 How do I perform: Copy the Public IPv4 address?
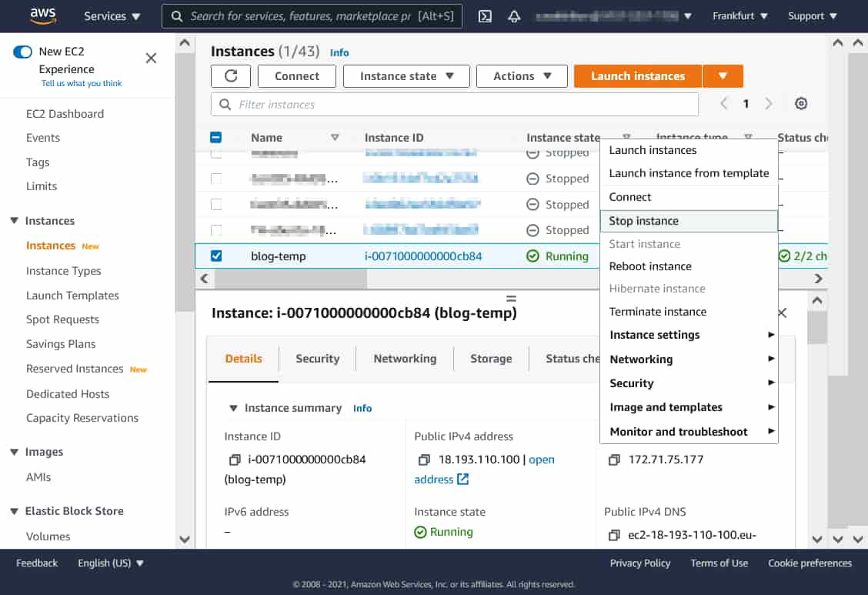[x=424, y=459]
